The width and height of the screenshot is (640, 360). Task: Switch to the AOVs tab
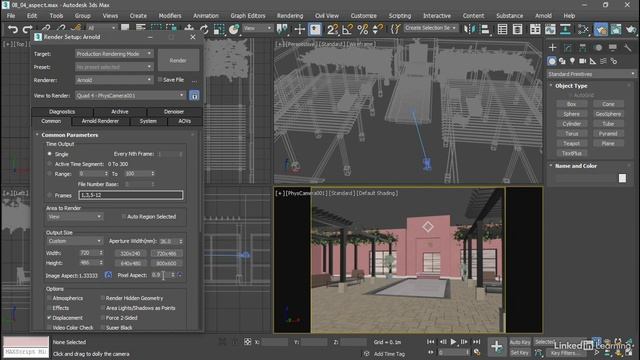click(x=184, y=121)
